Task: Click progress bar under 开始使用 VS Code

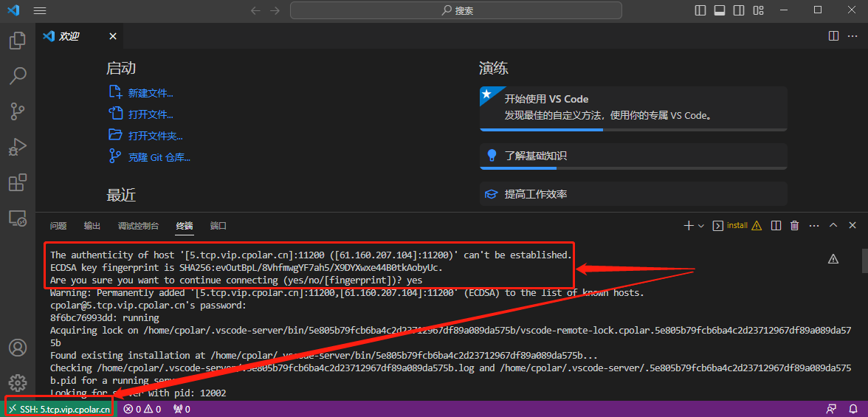Action: coord(633,130)
